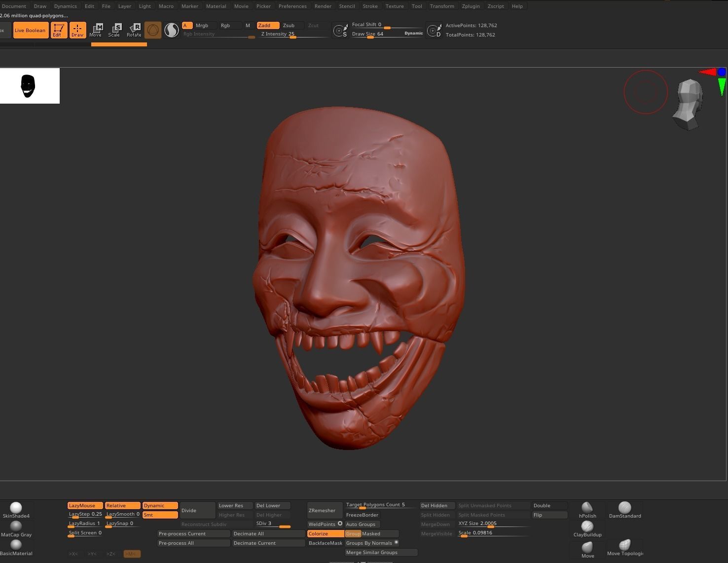Image resolution: width=728 pixels, height=563 pixels.
Task: Pick the Move brush
Action: click(x=587, y=549)
